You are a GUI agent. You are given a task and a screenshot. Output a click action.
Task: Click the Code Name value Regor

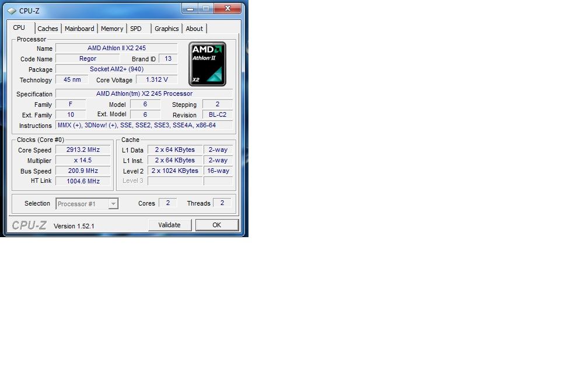(87, 58)
